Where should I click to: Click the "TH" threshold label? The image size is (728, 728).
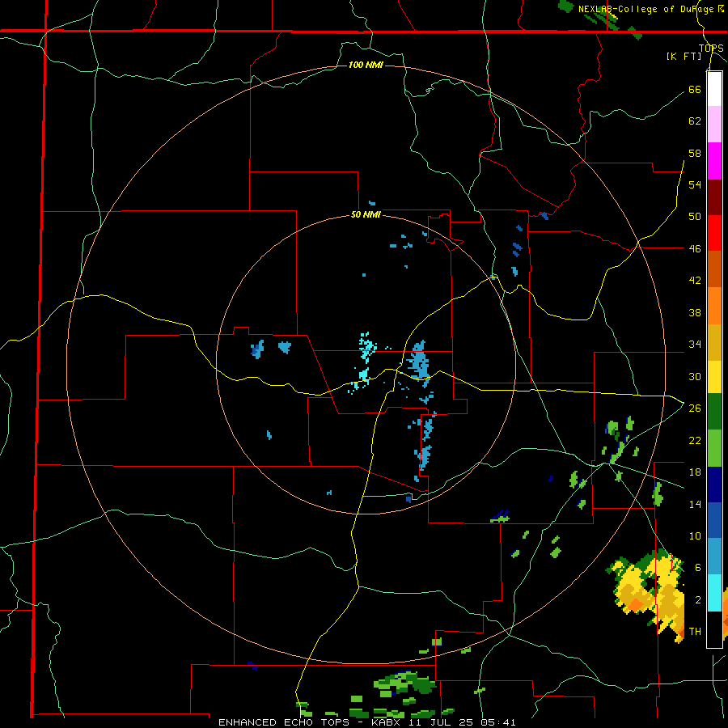(695, 632)
